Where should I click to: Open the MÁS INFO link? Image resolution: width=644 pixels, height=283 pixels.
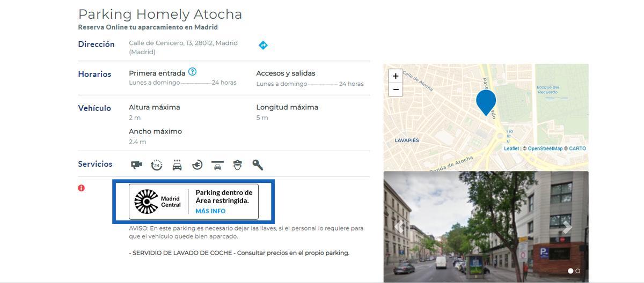(210, 211)
